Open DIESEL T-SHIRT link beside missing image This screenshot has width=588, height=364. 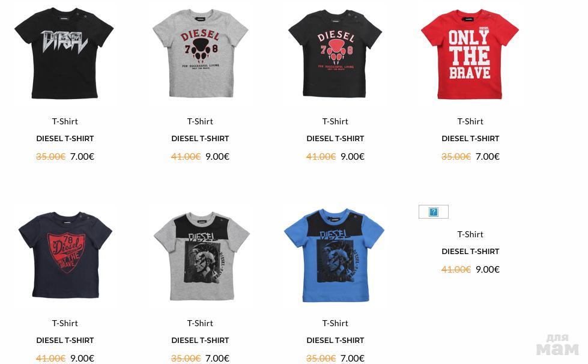coord(470,251)
